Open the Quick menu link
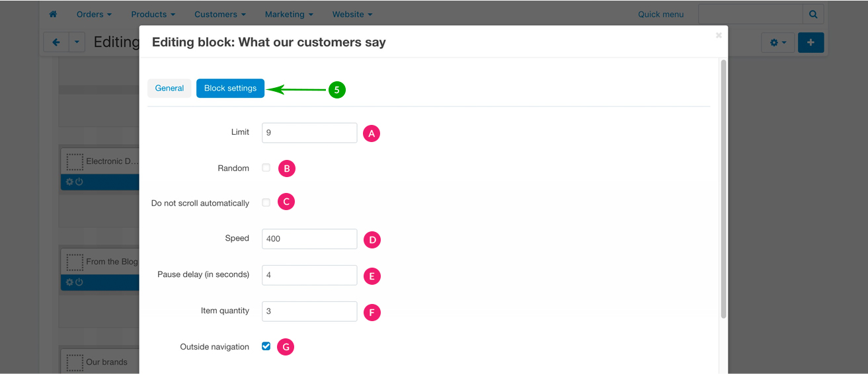The width and height of the screenshot is (868, 374). pyautogui.click(x=660, y=14)
